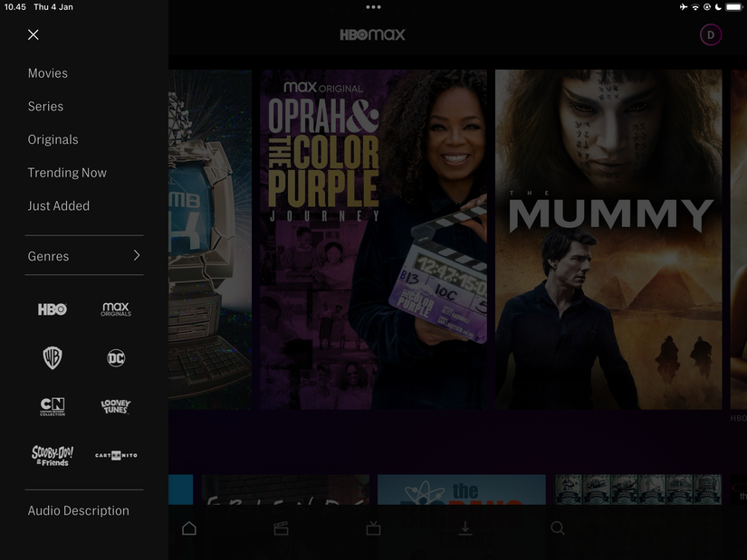Click the Scooby-Doo & Friends logo
The image size is (747, 560).
tap(53, 455)
